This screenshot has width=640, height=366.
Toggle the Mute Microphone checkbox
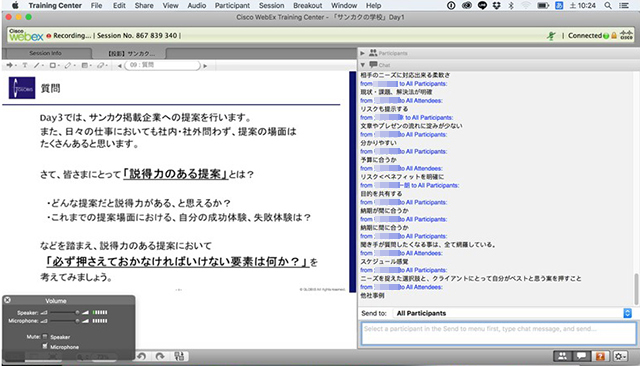45,346
